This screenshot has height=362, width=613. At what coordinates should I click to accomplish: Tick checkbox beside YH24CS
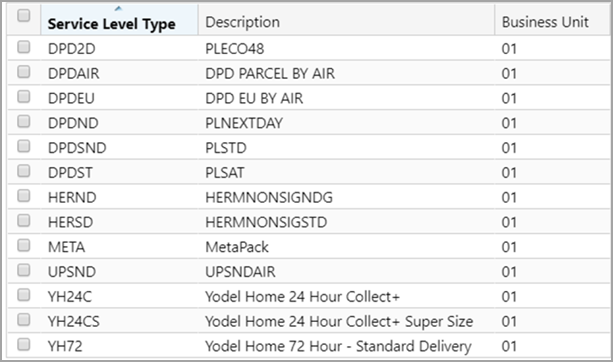(x=24, y=320)
